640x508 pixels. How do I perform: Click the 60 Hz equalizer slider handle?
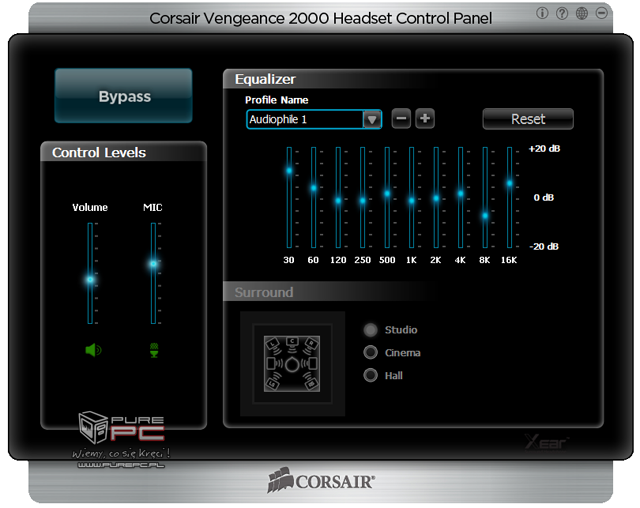(313, 188)
